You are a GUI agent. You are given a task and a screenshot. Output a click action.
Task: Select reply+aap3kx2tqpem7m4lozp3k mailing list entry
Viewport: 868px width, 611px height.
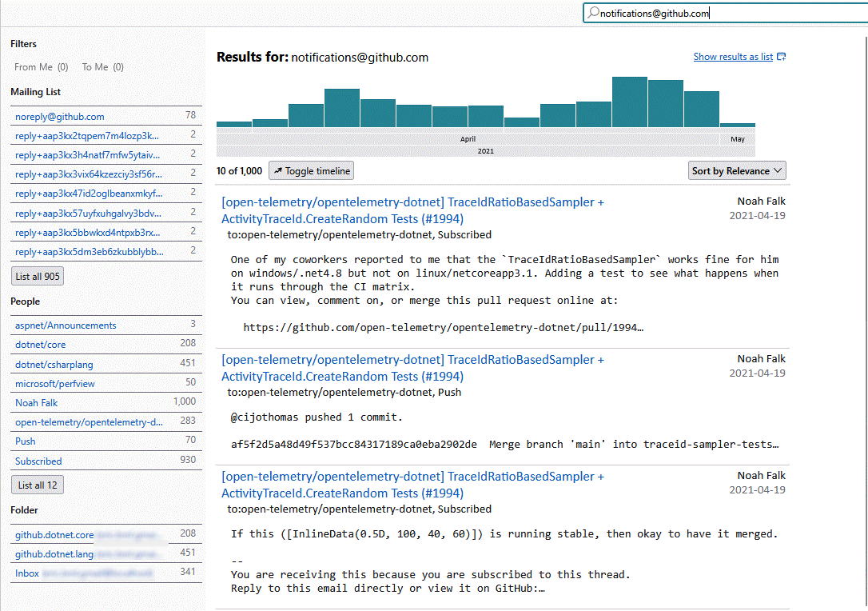[87, 136]
